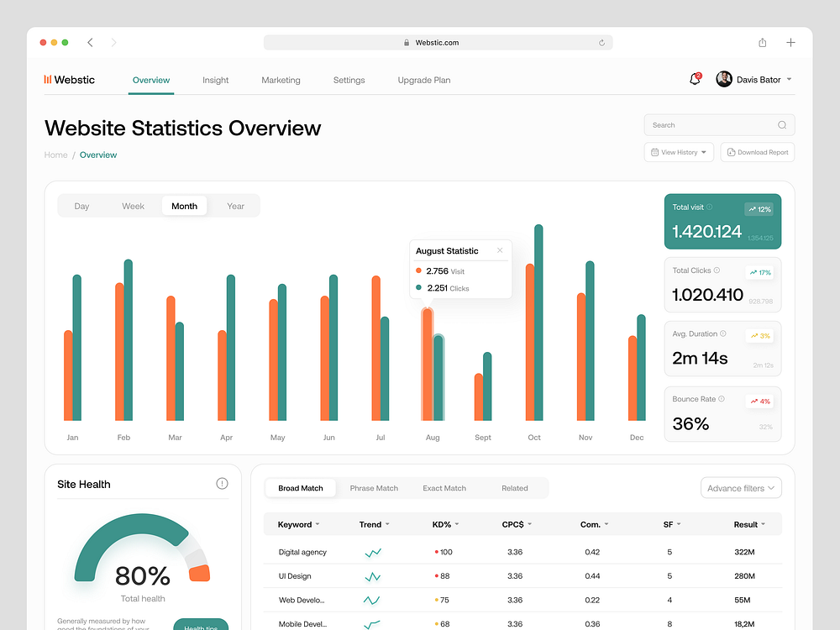Click the magnifier icon in search field
Image resolution: width=840 pixels, height=630 pixels.
[x=780, y=124]
